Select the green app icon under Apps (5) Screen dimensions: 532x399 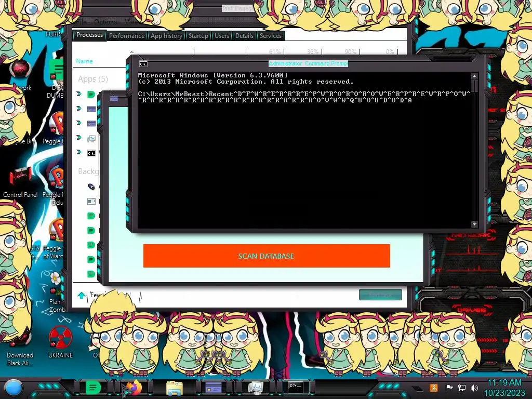pyautogui.click(x=91, y=94)
